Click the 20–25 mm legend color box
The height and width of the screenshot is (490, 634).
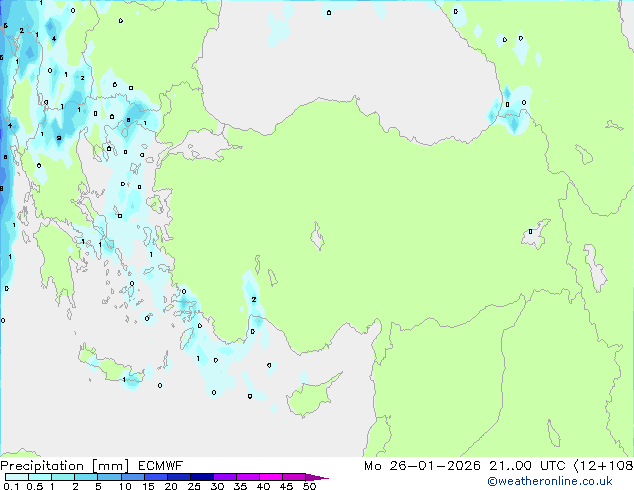(x=179, y=477)
